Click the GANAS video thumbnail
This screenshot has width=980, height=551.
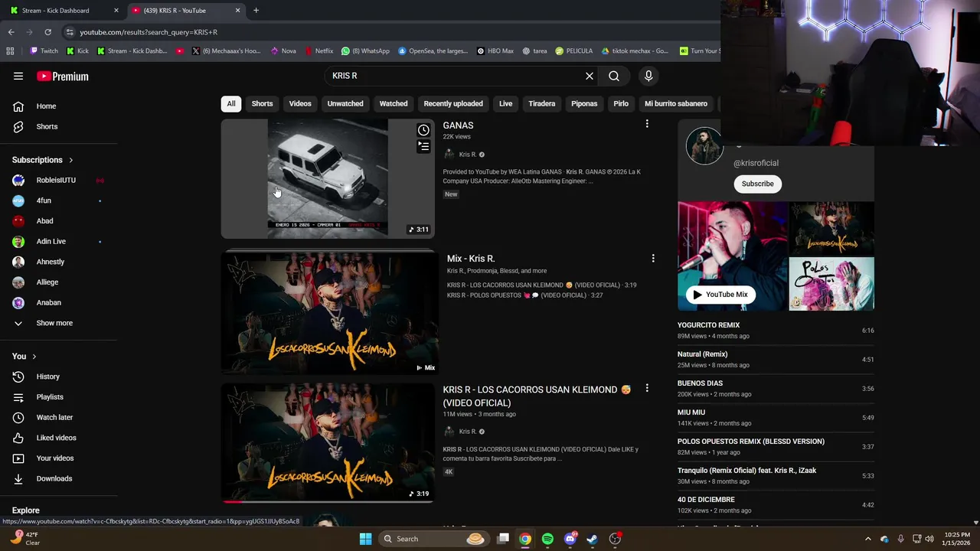click(328, 178)
